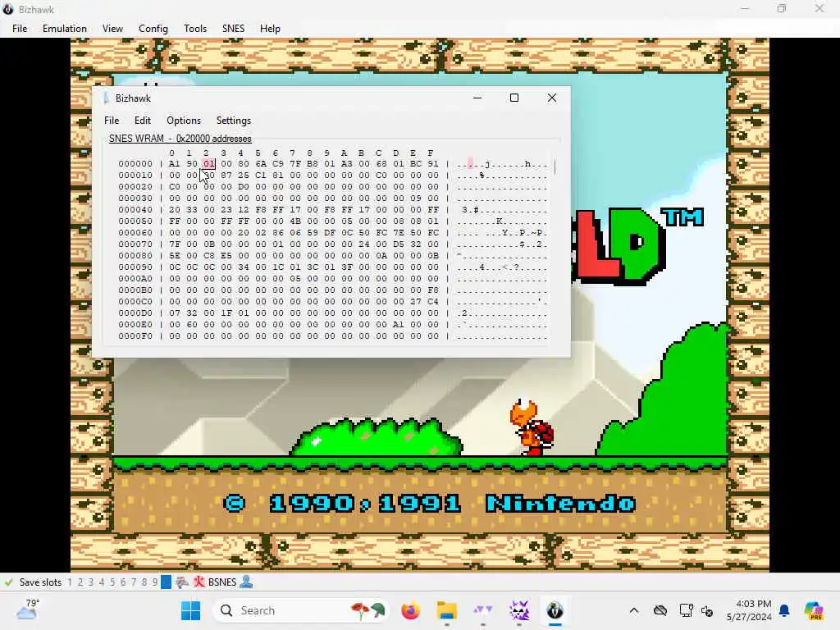Maximize the hex editor window
840x630 pixels.
point(514,98)
